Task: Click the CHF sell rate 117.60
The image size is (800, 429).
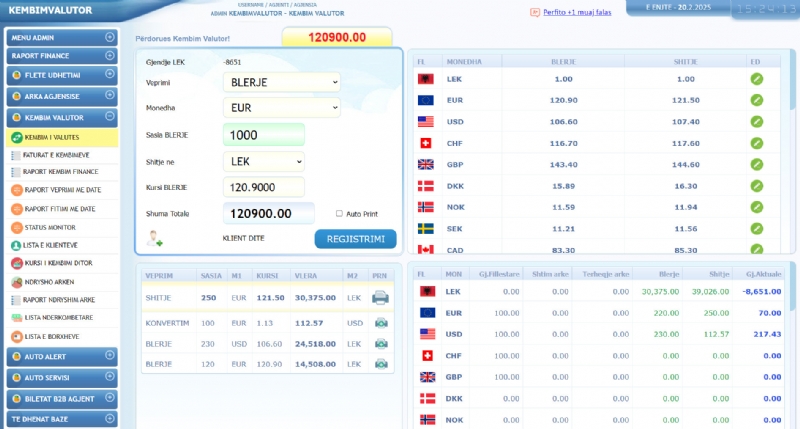Action: (686, 143)
